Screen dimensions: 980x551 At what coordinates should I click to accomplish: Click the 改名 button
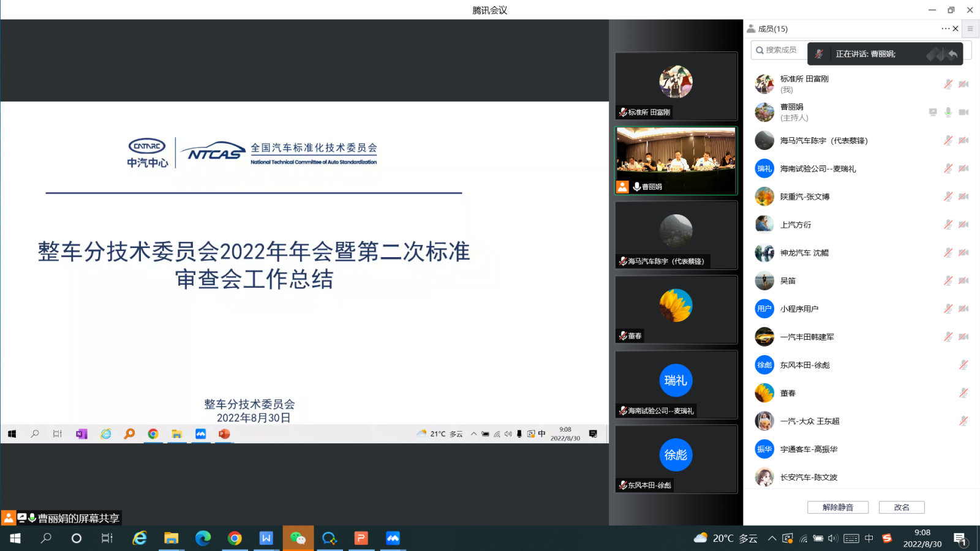[x=902, y=507]
